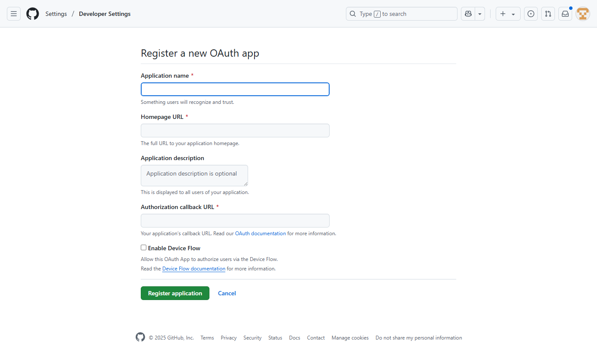
Task: Go to Developer Settings breadcrumb
Action: (105, 14)
